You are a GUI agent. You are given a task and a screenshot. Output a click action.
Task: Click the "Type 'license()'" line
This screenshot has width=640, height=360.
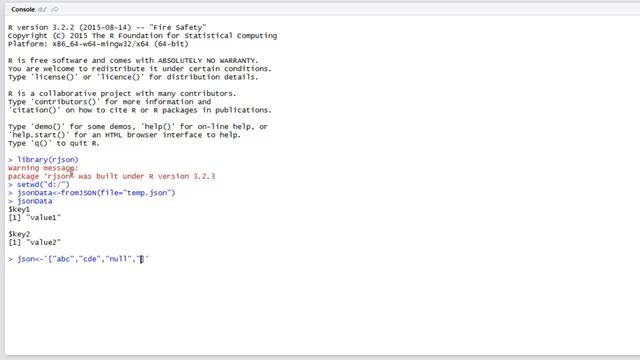coord(133,77)
